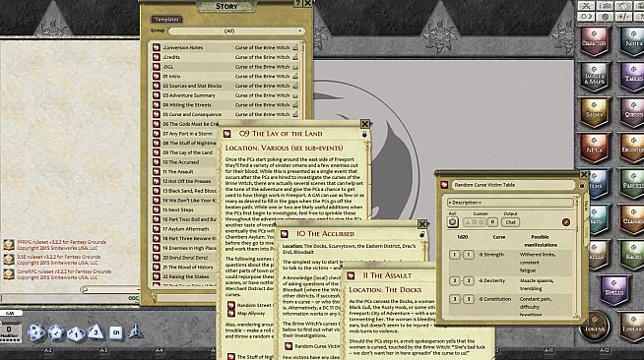Open 22 Raising the Stakes story entry
Screen dimensions: 644x360
tap(186, 276)
